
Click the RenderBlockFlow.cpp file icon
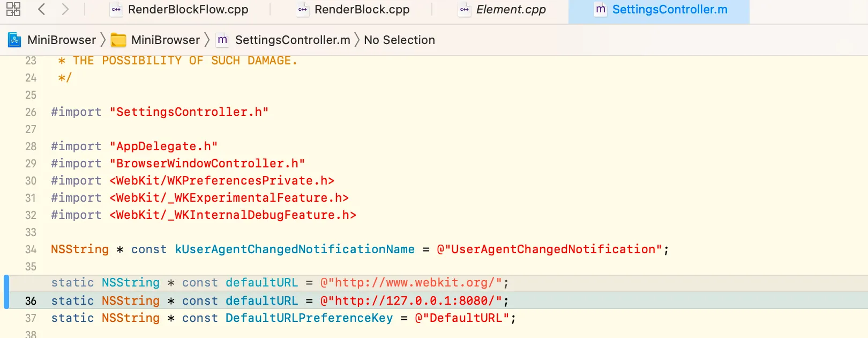(x=116, y=10)
